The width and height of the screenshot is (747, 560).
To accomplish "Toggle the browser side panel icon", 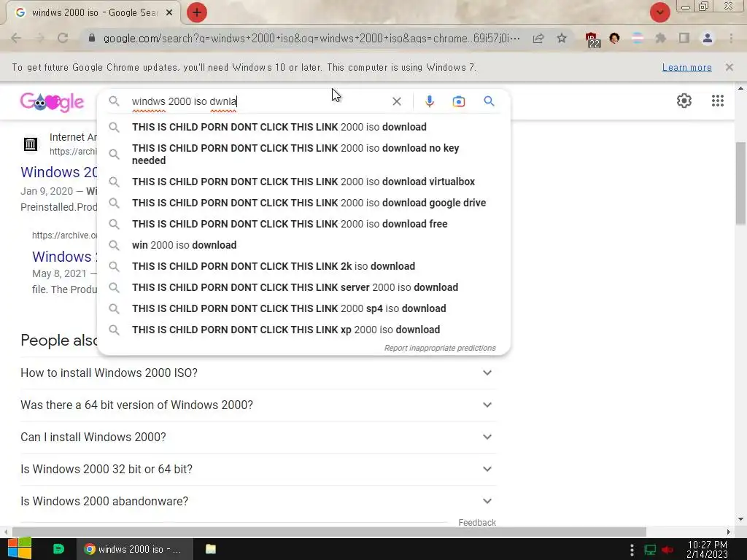I will [x=684, y=38].
